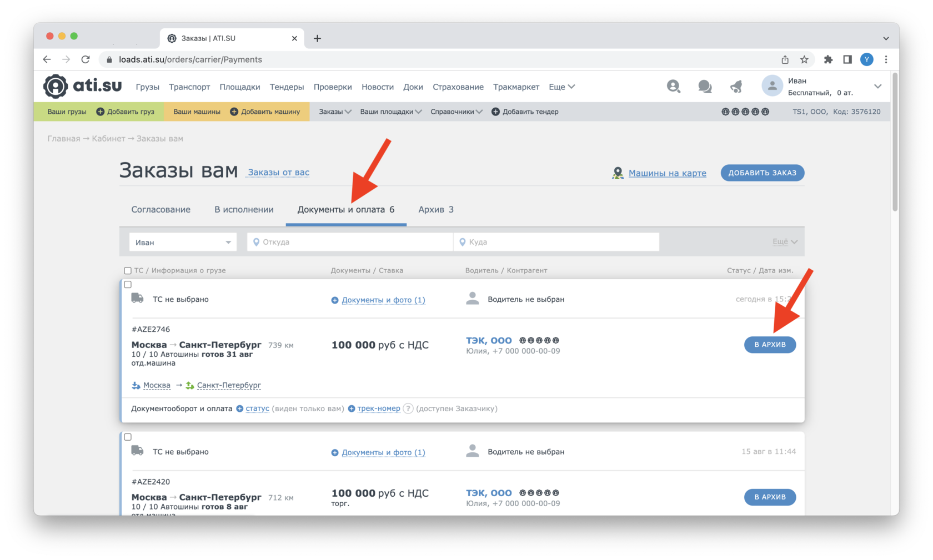Image resolution: width=933 pixels, height=560 pixels.
Task: Open the Chrome three-dot menu
Action: (886, 59)
